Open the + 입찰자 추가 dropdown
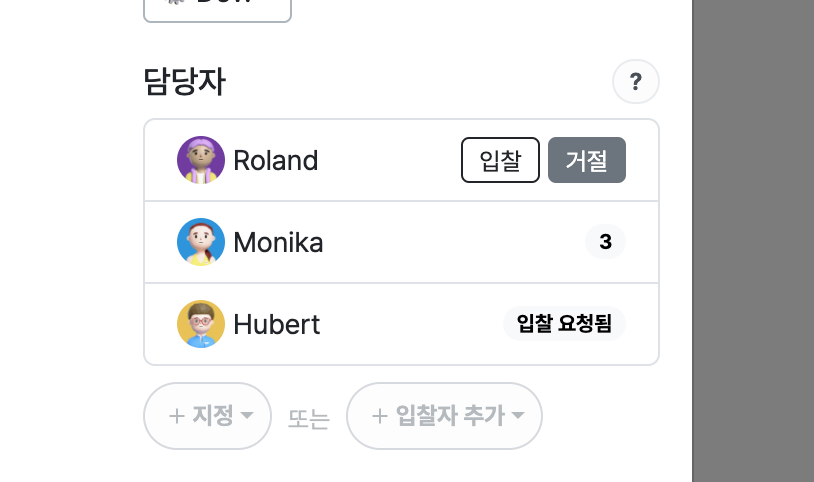 click(444, 416)
